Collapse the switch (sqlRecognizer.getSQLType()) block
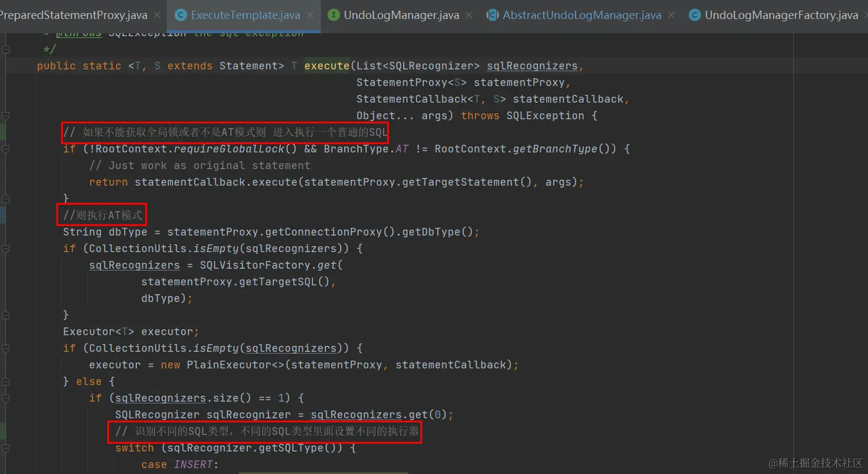Image resolution: width=868 pixels, height=474 pixels. pyautogui.click(x=5, y=448)
